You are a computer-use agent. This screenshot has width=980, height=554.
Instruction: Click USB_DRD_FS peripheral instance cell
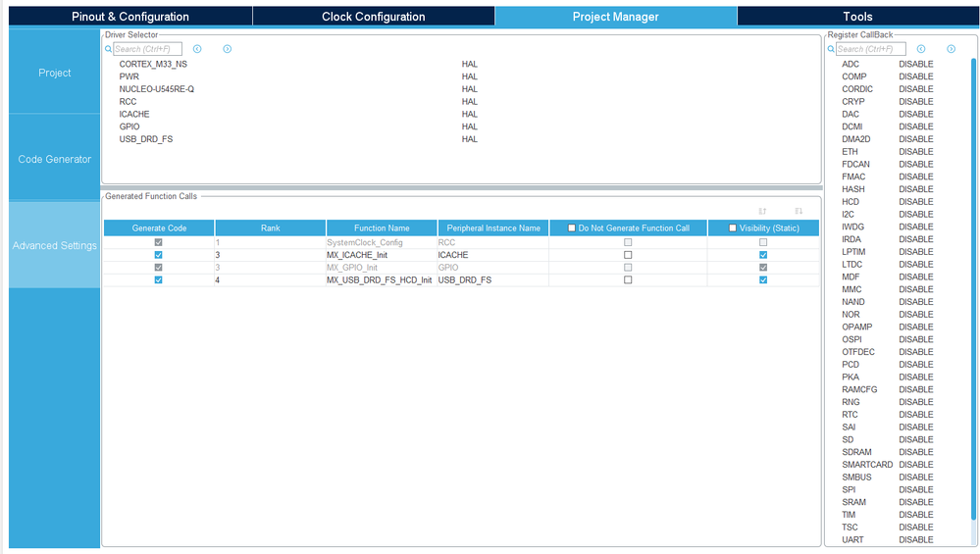point(493,279)
